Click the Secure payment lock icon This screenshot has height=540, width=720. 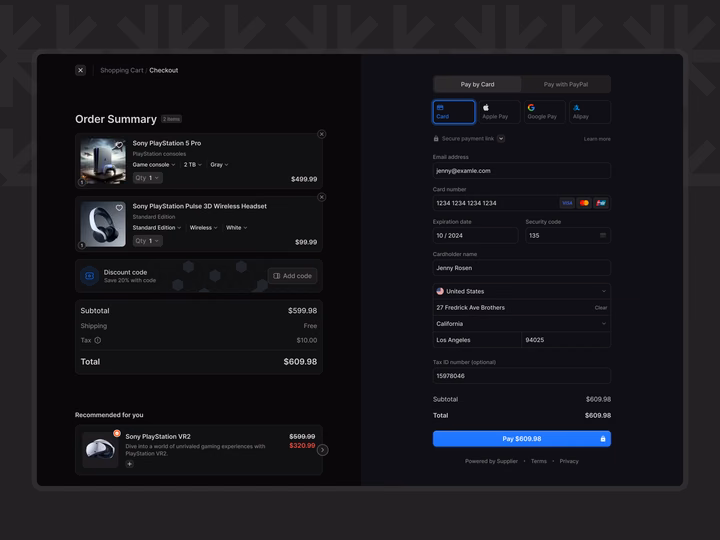click(436, 139)
